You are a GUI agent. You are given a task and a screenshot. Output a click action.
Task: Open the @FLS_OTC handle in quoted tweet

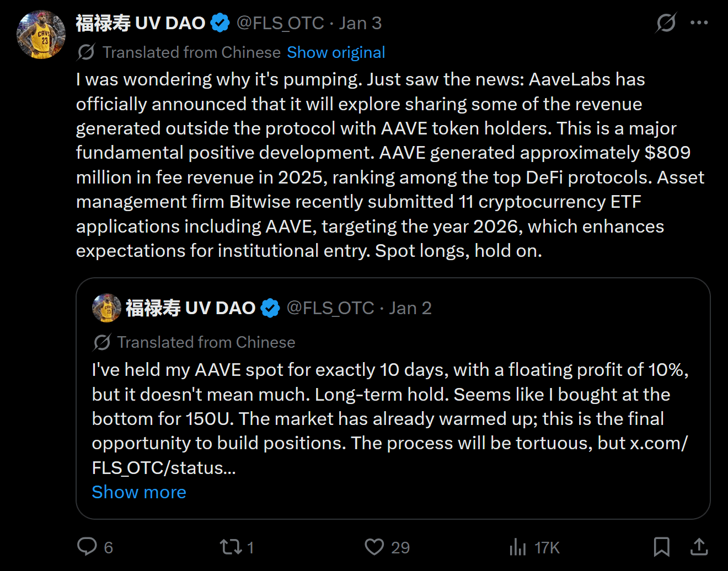click(330, 308)
